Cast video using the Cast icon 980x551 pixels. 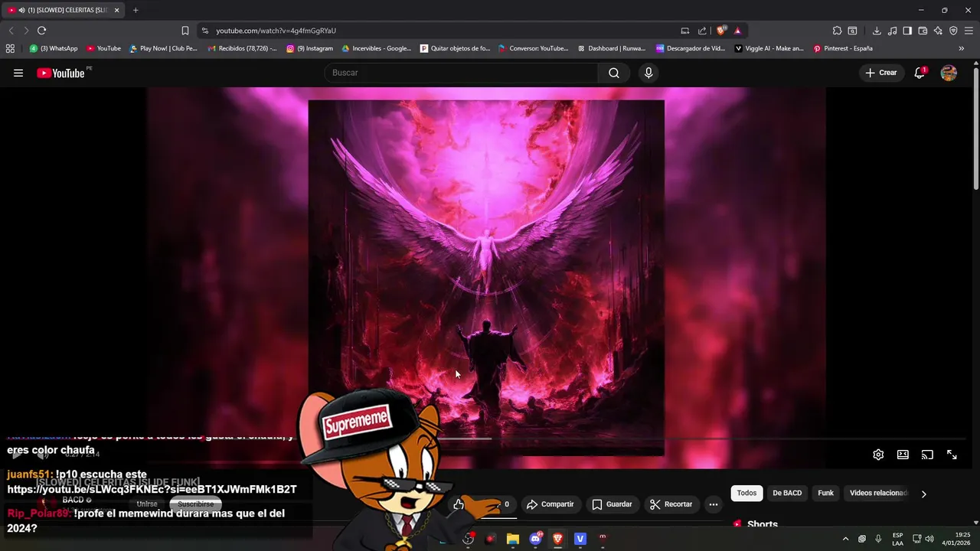click(x=927, y=455)
